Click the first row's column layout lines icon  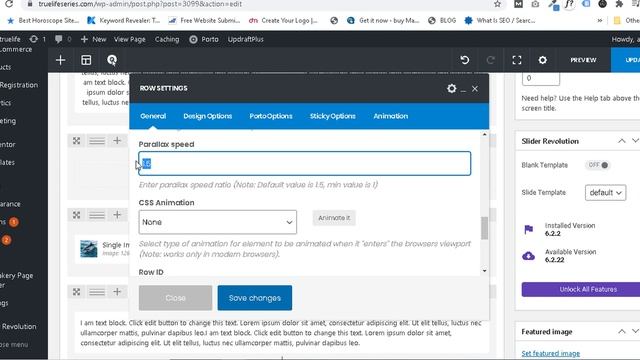click(97, 141)
